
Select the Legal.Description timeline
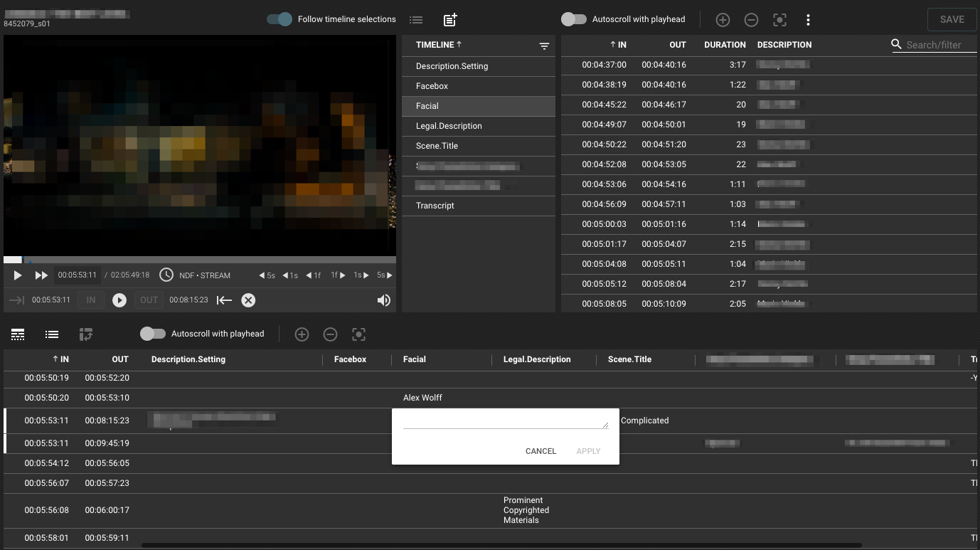(x=479, y=126)
